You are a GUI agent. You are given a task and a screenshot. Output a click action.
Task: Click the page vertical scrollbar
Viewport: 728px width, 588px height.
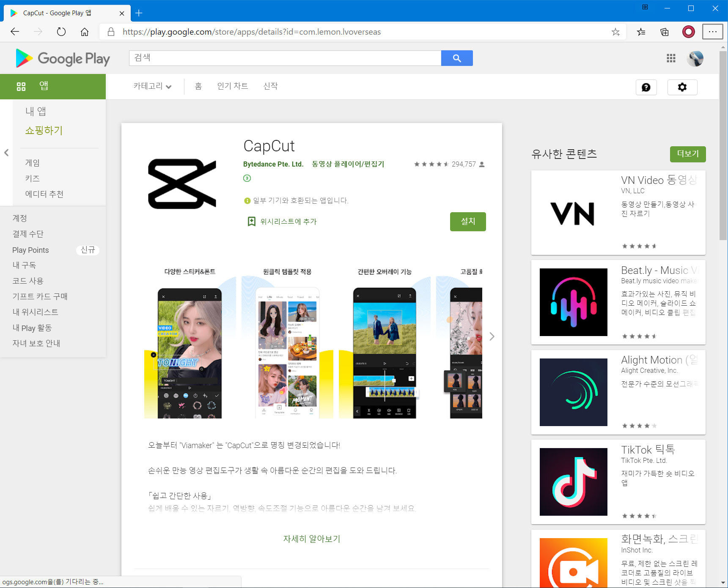723,146
